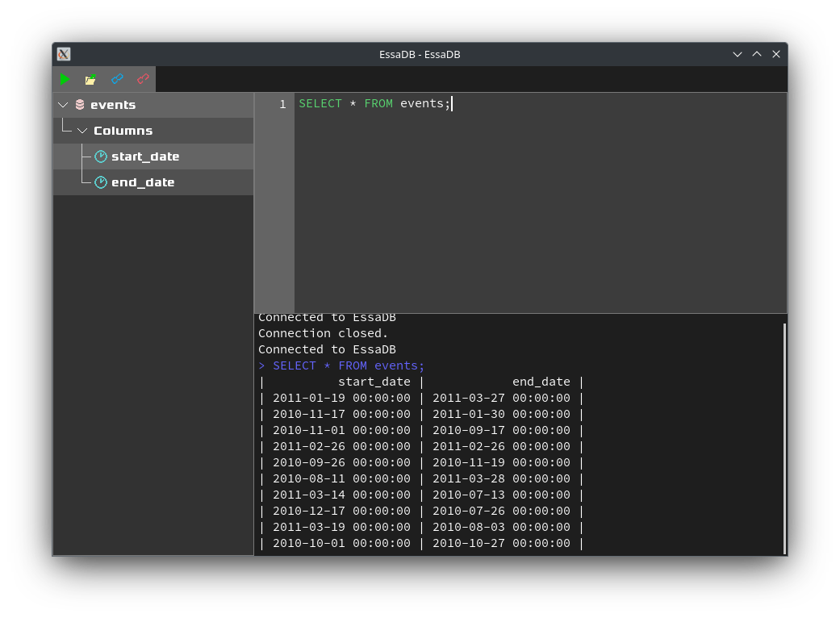
Task: Minimize the EssaDB window
Action: pos(738,54)
